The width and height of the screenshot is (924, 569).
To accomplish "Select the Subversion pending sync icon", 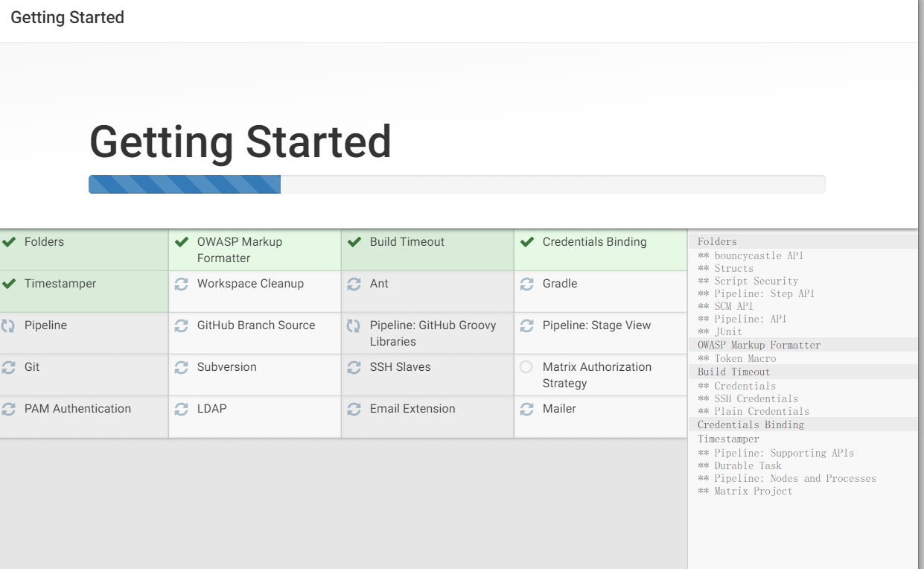I will point(182,367).
